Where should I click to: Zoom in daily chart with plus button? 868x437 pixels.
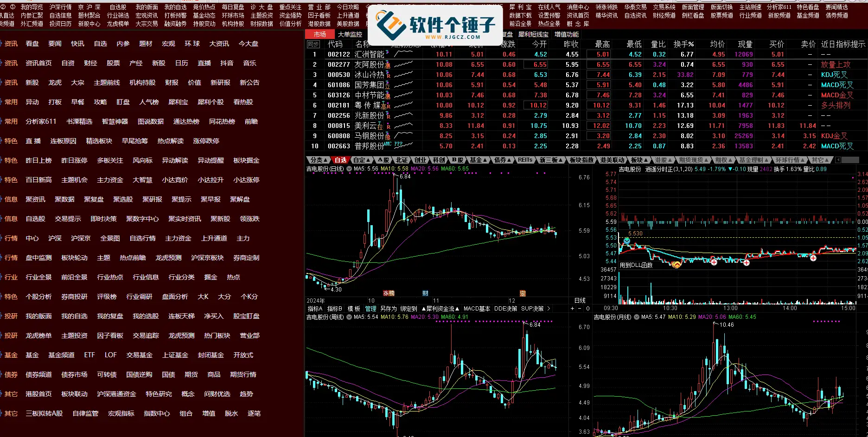pyautogui.click(x=572, y=309)
